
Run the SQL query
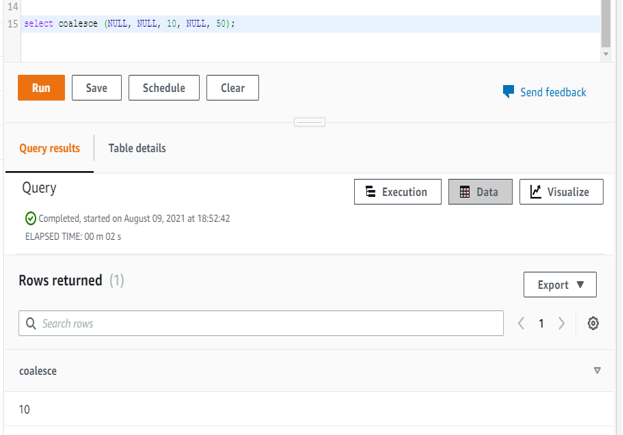41,88
